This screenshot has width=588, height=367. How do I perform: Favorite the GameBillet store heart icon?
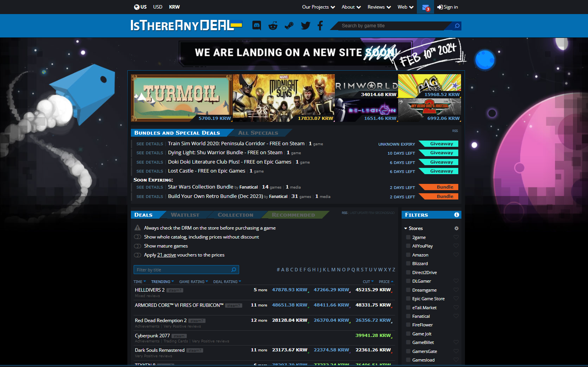pos(456,342)
